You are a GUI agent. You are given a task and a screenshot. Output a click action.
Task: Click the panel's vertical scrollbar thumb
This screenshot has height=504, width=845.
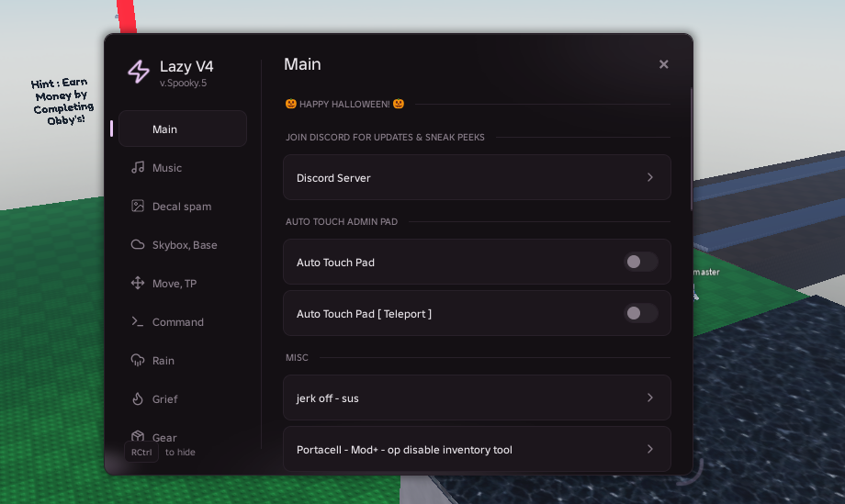(692, 149)
